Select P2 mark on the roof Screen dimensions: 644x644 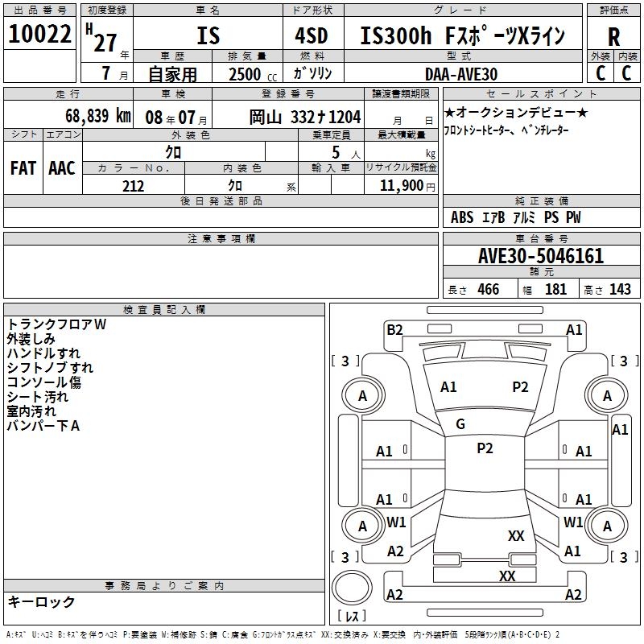click(x=485, y=448)
